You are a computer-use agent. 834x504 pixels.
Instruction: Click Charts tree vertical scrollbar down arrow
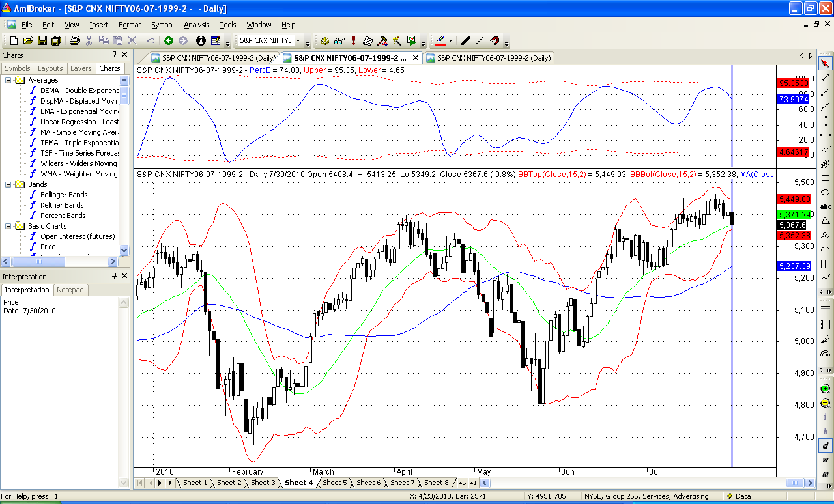[x=124, y=250]
